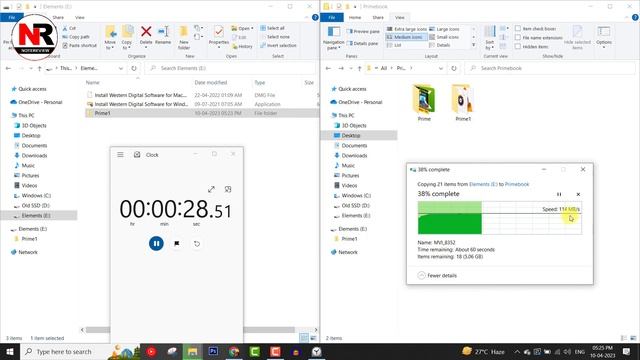Viewport: 640px width, 360px height.
Task: Open Sort by dropdown in Primebook ribbon
Action: click(489, 37)
